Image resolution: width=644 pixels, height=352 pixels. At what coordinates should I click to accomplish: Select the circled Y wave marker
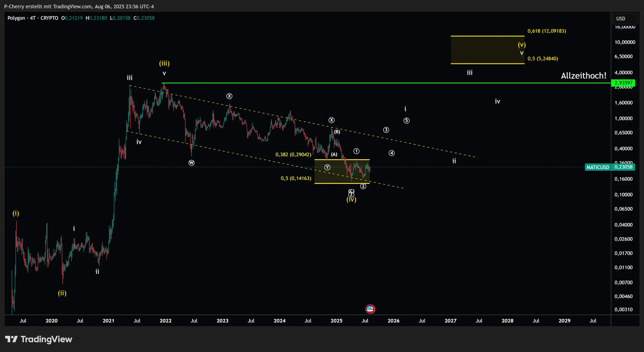(327, 167)
